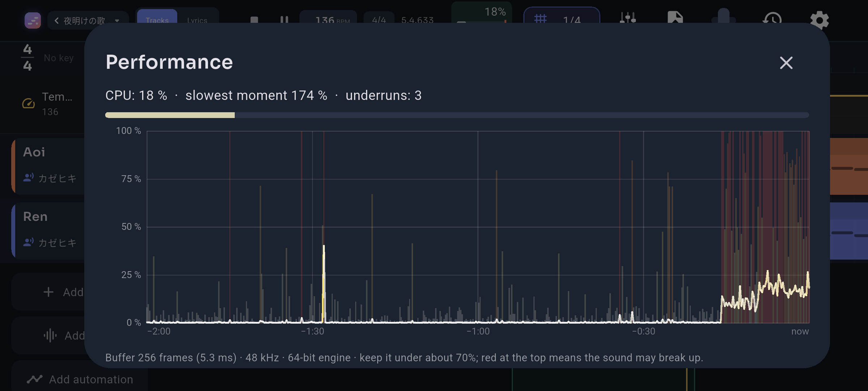Click the CPU usage progress bar

457,115
